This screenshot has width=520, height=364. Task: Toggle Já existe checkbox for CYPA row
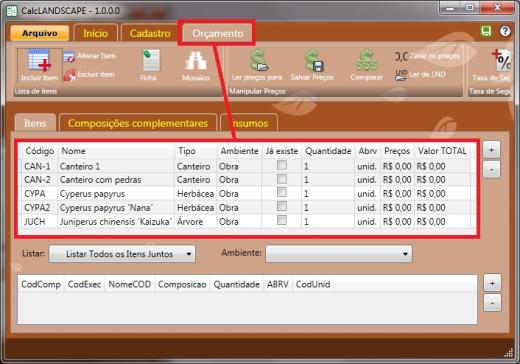pos(282,192)
